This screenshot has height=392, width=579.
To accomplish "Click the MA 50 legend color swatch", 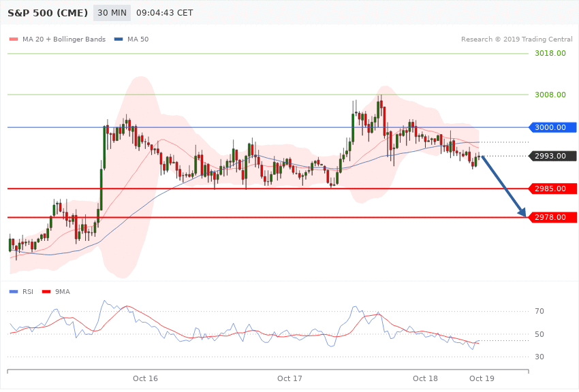I will coord(119,39).
